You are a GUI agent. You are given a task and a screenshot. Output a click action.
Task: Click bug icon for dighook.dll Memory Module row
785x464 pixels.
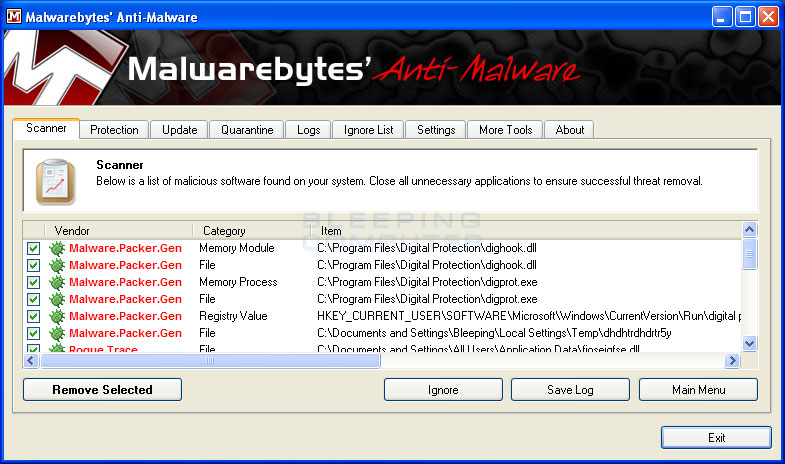[x=57, y=248]
